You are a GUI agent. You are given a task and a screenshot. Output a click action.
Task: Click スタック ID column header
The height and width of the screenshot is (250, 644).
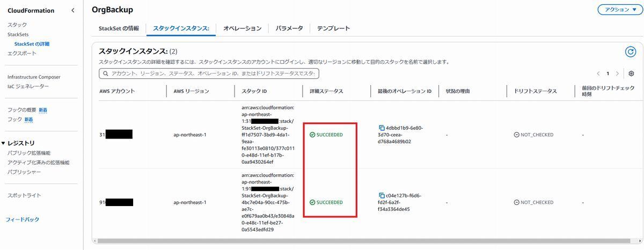coord(254,91)
